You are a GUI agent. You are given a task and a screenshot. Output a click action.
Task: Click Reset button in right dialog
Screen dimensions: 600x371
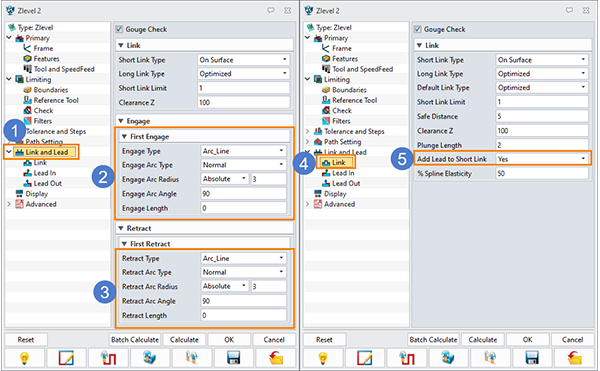pos(324,340)
